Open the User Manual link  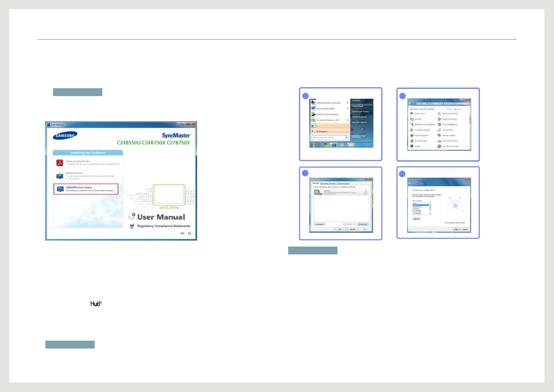pyautogui.click(x=161, y=217)
